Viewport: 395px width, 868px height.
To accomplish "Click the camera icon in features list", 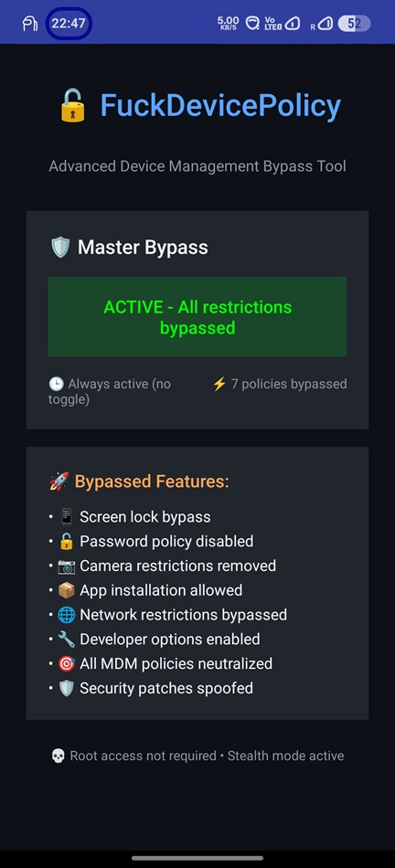I will 67,566.
